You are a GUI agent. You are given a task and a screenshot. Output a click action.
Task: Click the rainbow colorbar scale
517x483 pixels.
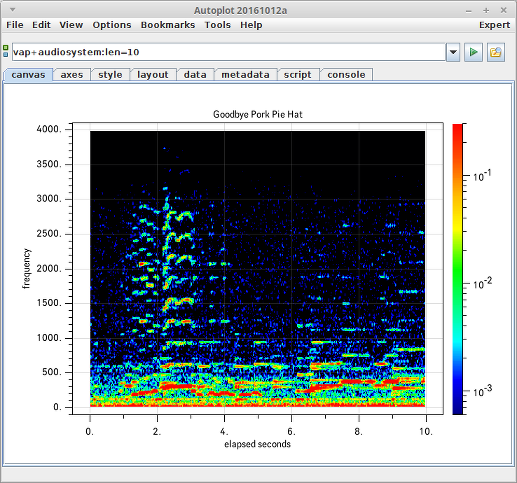coord(457,269)
